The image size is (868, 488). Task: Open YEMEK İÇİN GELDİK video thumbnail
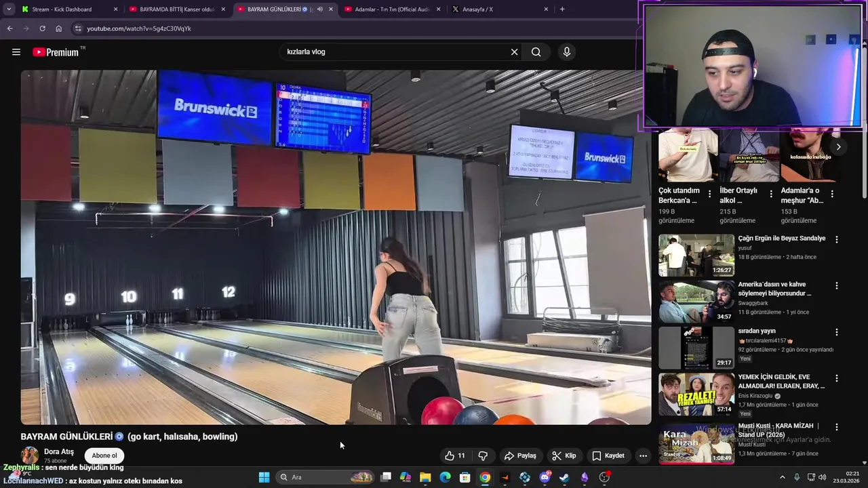pyautogui.click(x=696, y=394)
